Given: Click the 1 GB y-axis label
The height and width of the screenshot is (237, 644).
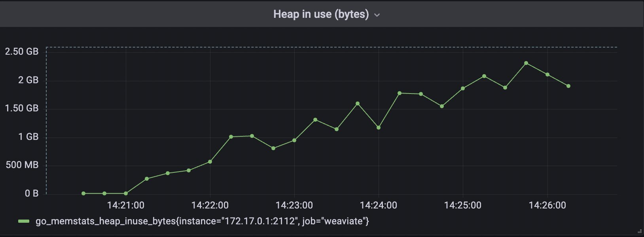Looking at the screenshot, I should pyautogui.click(x=28, y=137).
